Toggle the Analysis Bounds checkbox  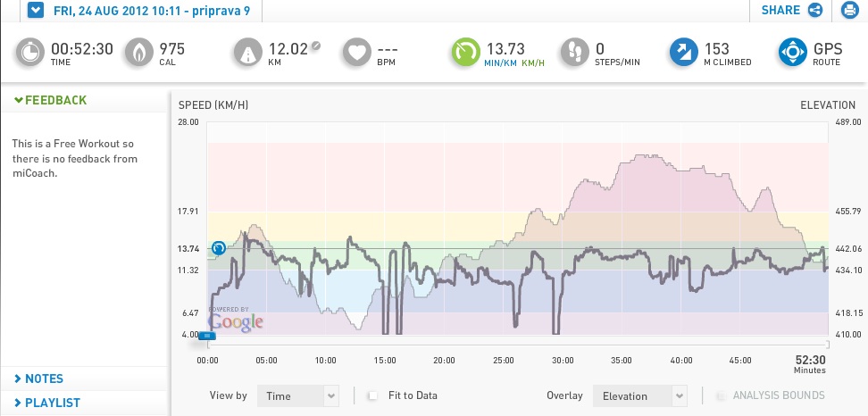click(721, 395)
